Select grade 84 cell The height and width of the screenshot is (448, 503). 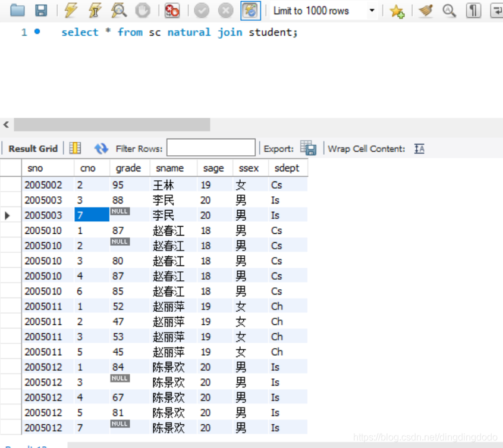pyautogui.click(x=130, y=367)
